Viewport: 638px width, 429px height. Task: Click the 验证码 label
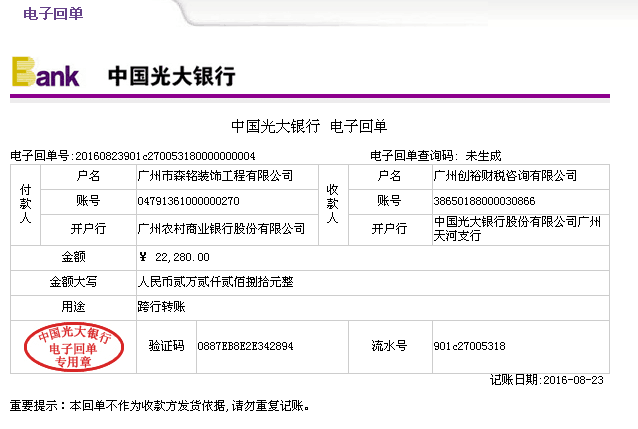coord(166,346)
